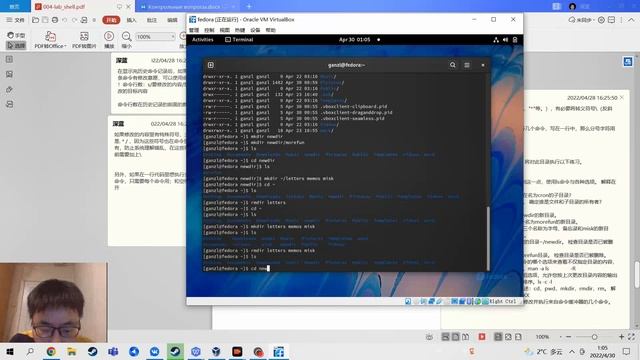The width and height of the screenshot is (640, 360).
Task: Open the 100% zoom dropdown in ribbon
Action: tap(156, 37)
